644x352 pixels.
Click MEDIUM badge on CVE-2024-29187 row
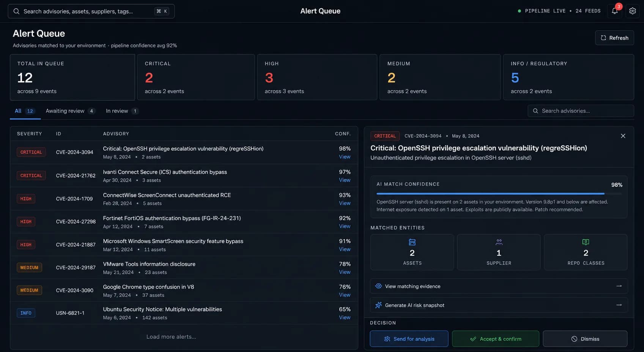tap(29, 267)
